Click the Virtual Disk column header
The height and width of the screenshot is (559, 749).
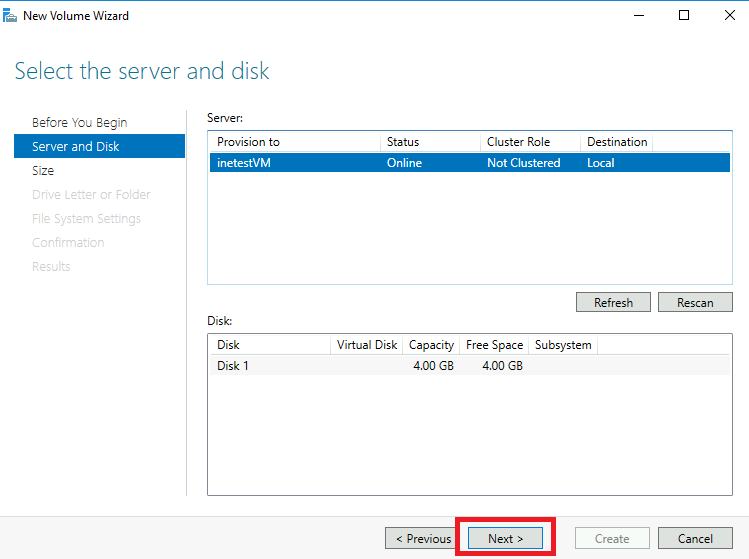pos(366,345)
